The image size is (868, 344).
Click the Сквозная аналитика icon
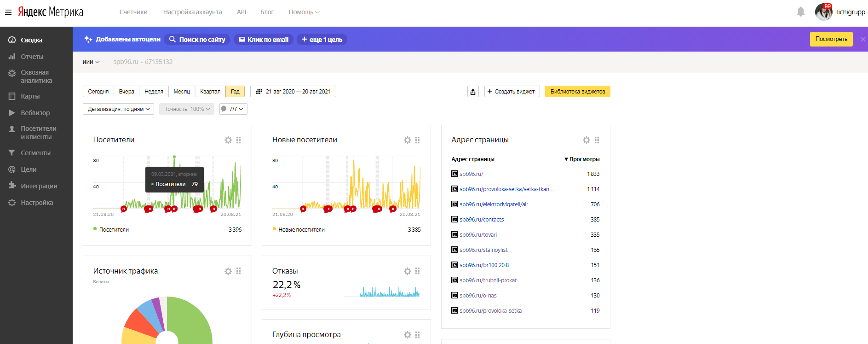point(12,73)
